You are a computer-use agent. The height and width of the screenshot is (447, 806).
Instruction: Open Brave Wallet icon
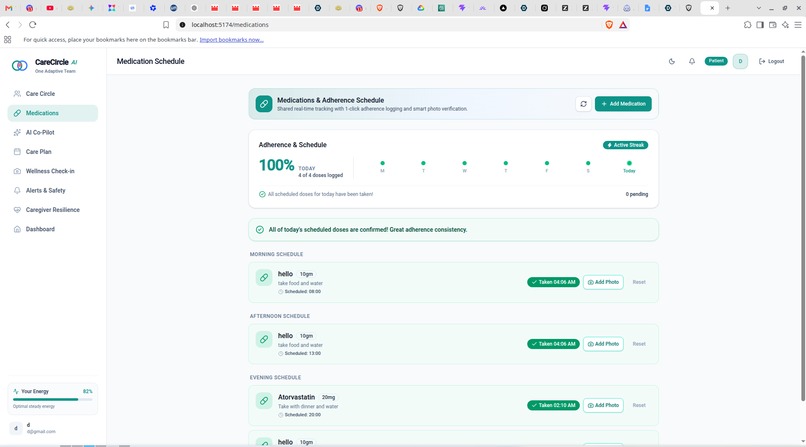tap(773, 25)
